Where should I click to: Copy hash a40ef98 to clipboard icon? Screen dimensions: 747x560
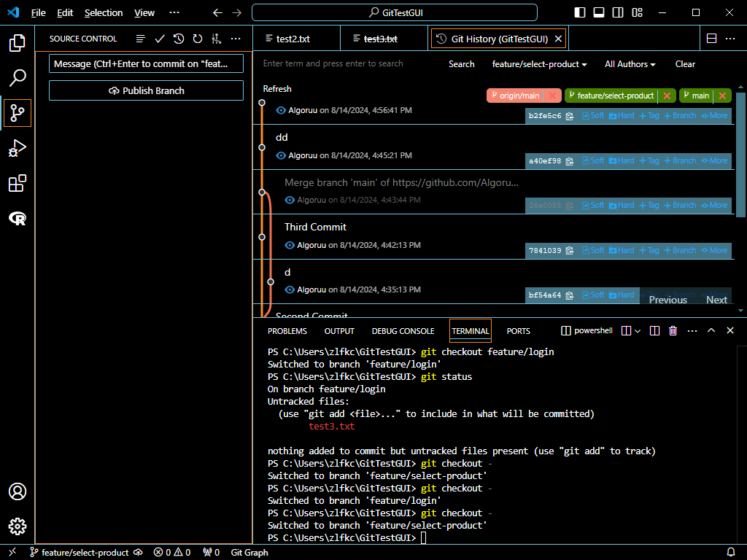click(569, 161)
